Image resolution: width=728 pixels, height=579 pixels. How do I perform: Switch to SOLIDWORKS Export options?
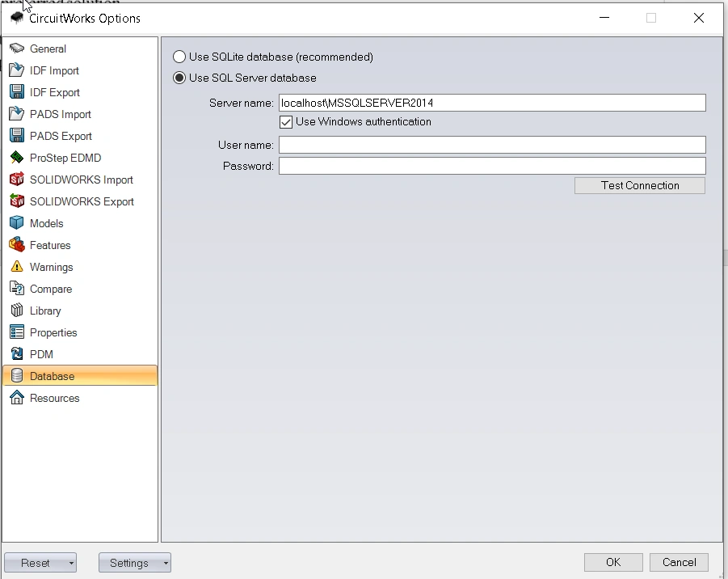[x=80, y=201]
